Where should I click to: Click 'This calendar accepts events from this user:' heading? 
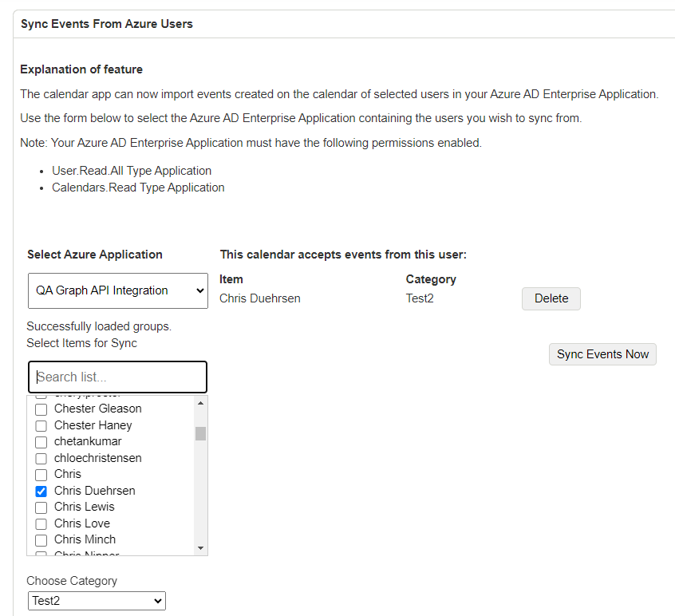(x=343, y=255)
